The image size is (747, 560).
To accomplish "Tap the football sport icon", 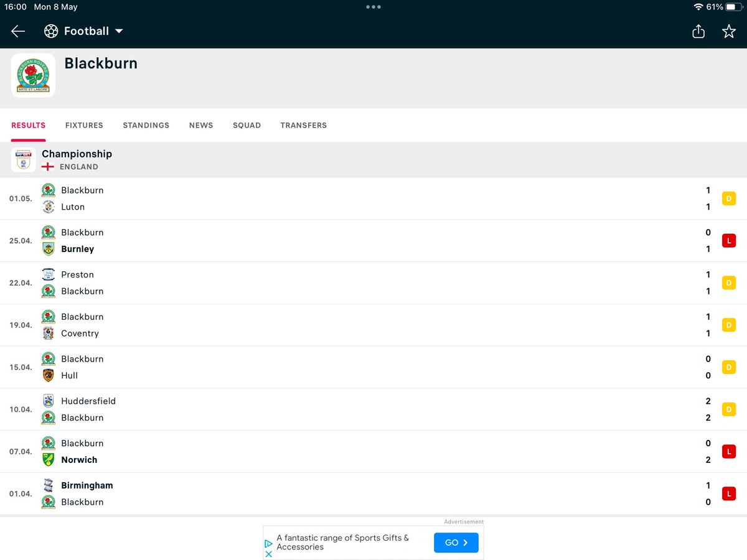I will [x=51, y=31].
